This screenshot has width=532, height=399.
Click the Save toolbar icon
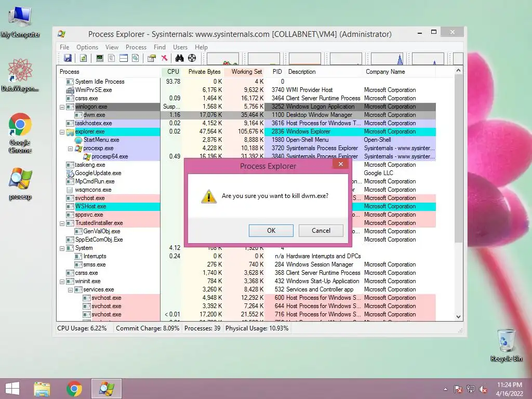(x=68, y=58)
